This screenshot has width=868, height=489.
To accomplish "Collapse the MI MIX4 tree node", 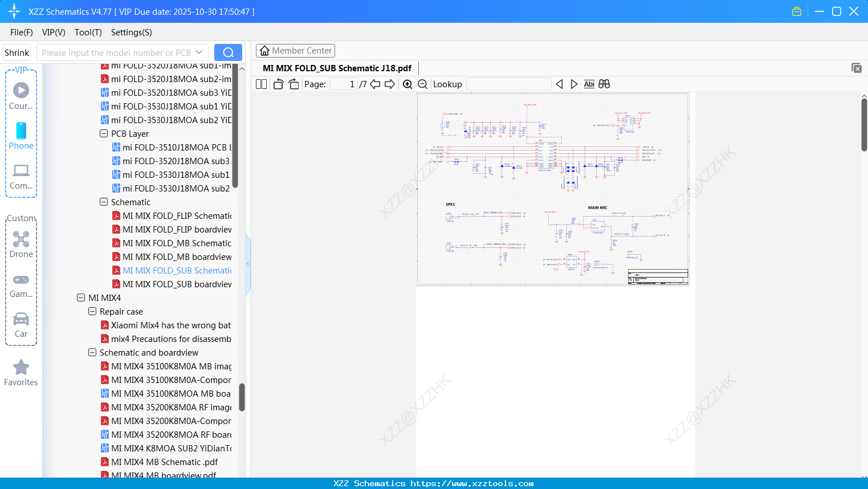I will coord(81,298).
